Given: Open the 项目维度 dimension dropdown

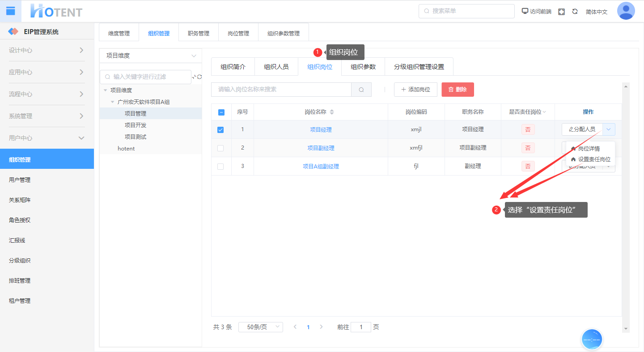Looking at the screenshot, I should click(x=150, y=56).
